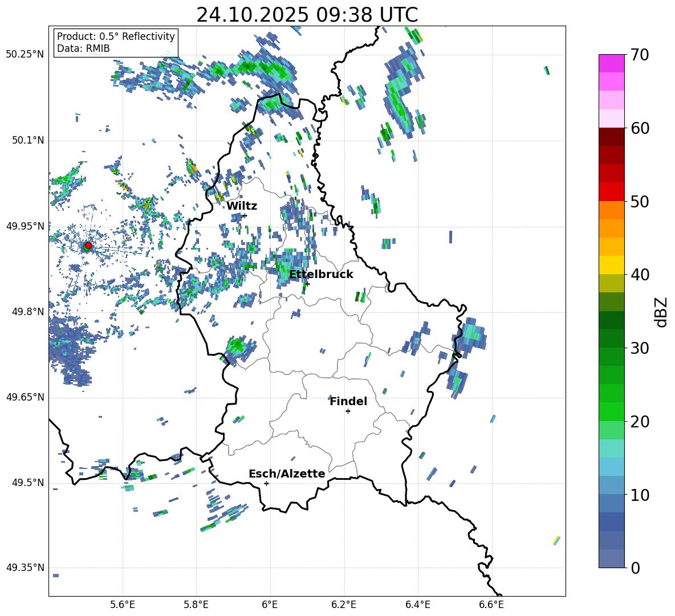Viewport: 675px width, 616px height.
Task: Click the Wiltz city label
Action: [x=242, y=206]
